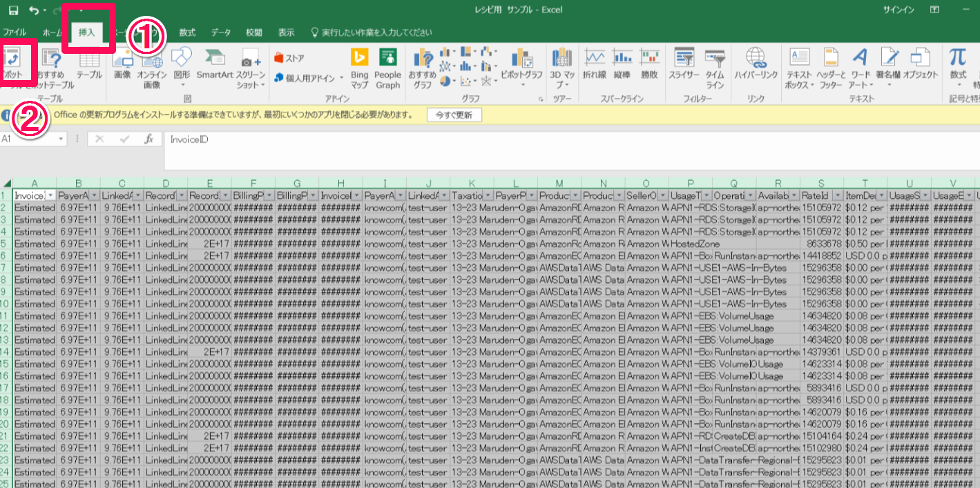
Task: Click cell showing 8633678 in column S
Action: click(x=820, y=244)
